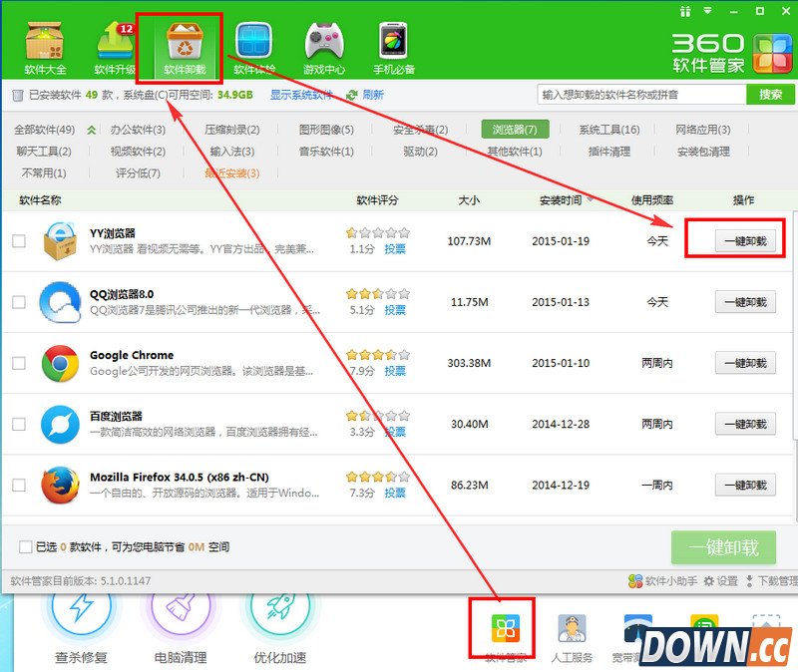798x672 pixels.
Task: Select the 系统工具(16) category tab
Action: (x=608, y=130)
